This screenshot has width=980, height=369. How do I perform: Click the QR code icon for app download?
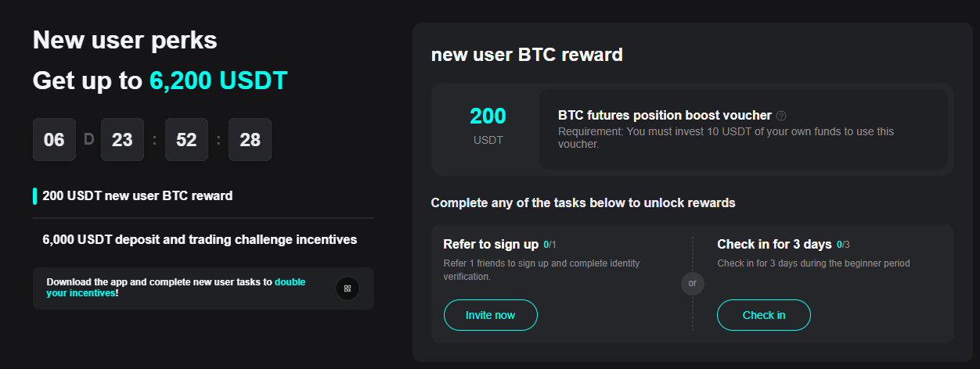pyautogui.click(x=348, y=288)
